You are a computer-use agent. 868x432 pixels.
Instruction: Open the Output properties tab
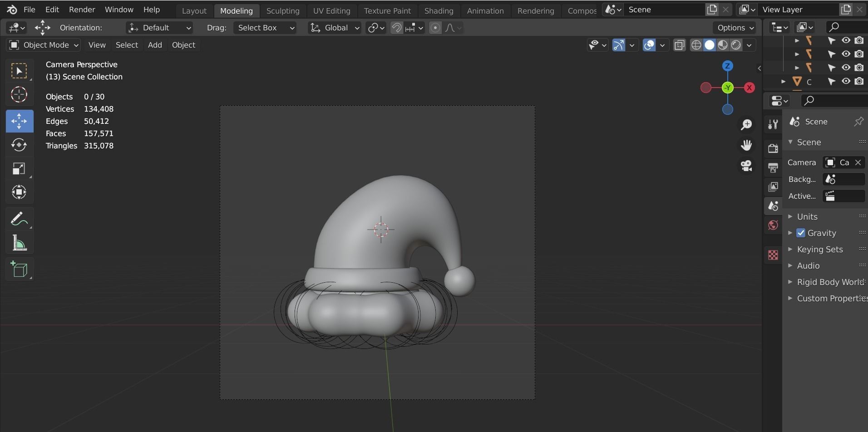point(773,167)
